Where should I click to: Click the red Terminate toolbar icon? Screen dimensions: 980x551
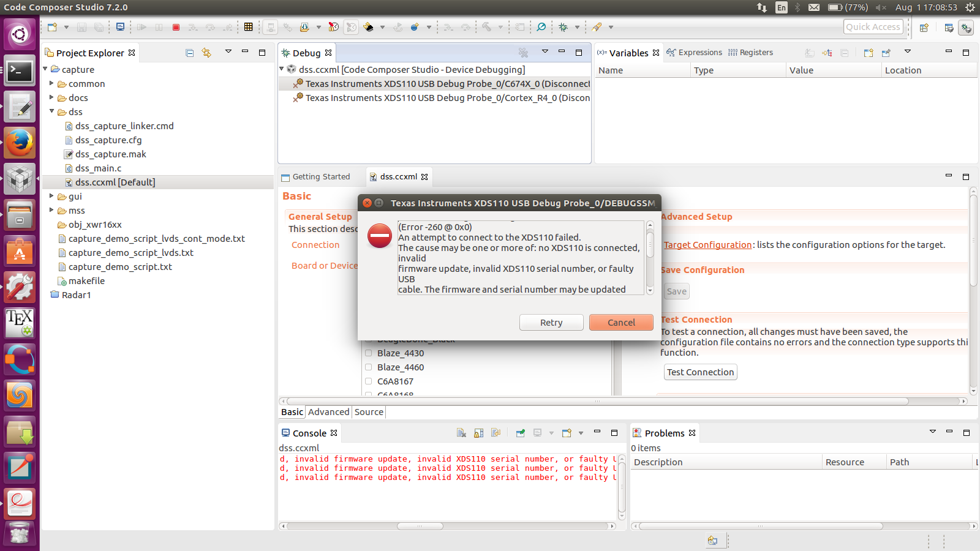pyautogui.click(x=176, y=27)
